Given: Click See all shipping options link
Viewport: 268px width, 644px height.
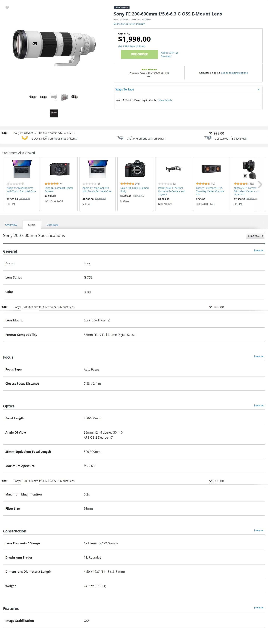Looking at the screenshot, I should click(234, 73).
